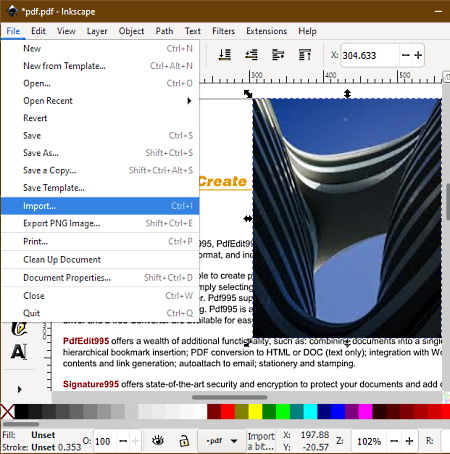Select the Text tool icon

coord(19,352)
